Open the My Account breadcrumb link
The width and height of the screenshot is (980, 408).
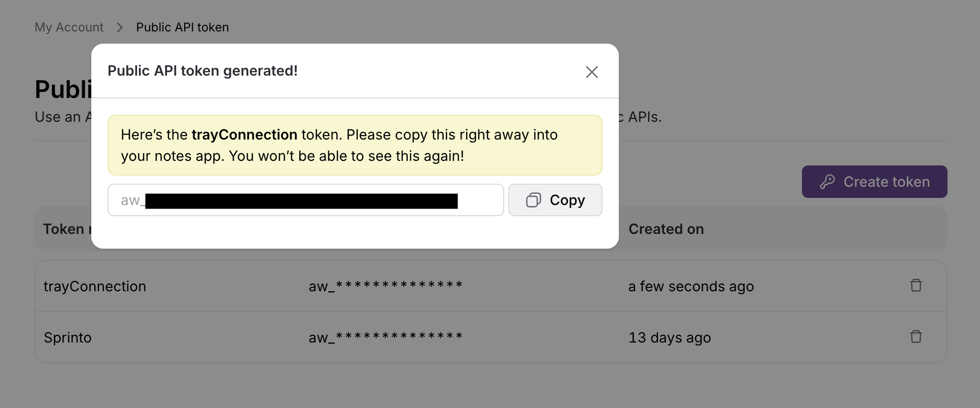[x=68, y=27]
